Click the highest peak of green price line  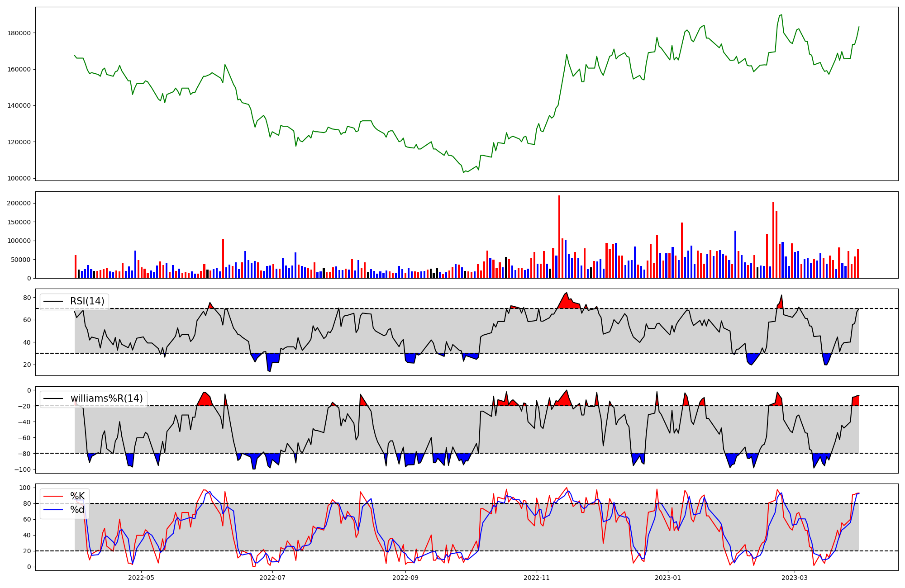(781, 15)
